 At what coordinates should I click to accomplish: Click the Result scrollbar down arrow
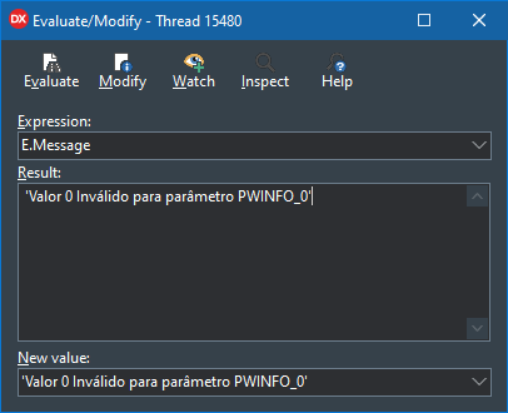pos(477,328)
